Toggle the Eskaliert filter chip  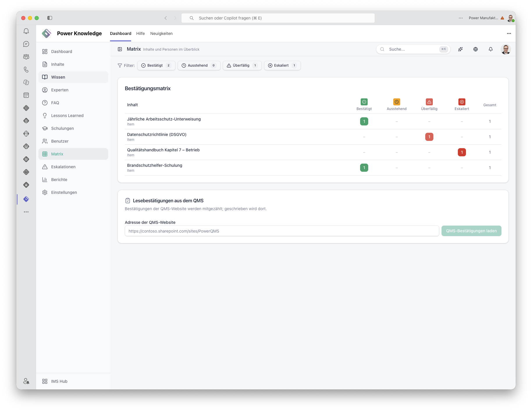[282, 65]
